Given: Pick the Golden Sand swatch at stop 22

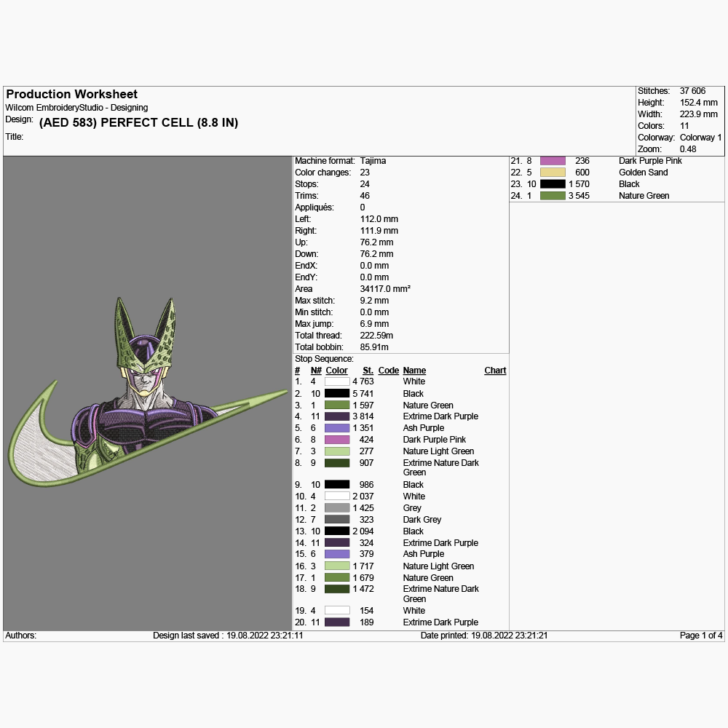Looking at the screenshot, I should (553, 173).
